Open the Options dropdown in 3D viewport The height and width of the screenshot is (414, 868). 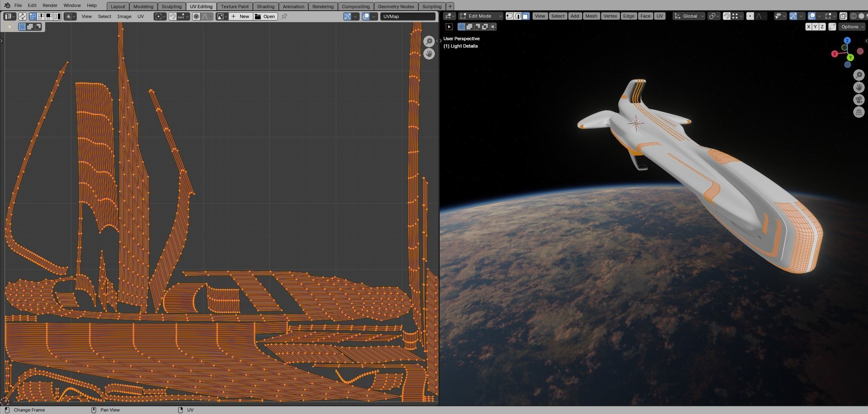coord(852,27)
